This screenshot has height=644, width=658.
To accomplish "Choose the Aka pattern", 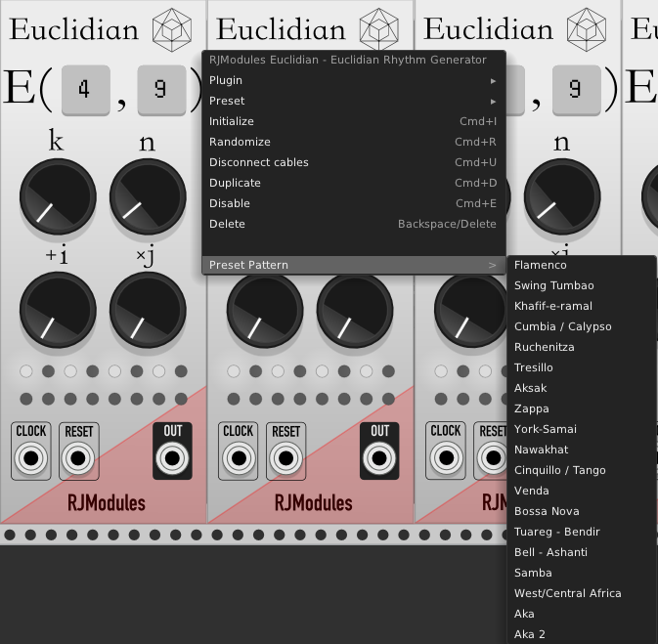I will coord(582,615).
